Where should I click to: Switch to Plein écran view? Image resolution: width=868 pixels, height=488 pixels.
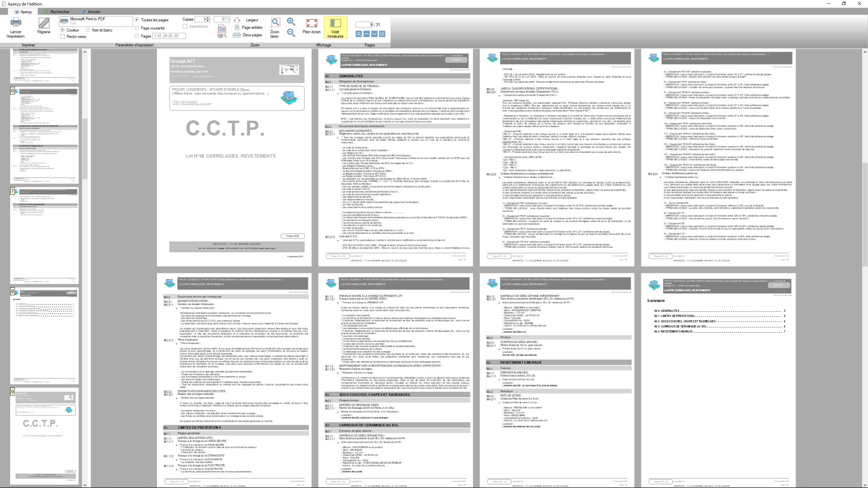click(x=312, y=24)
